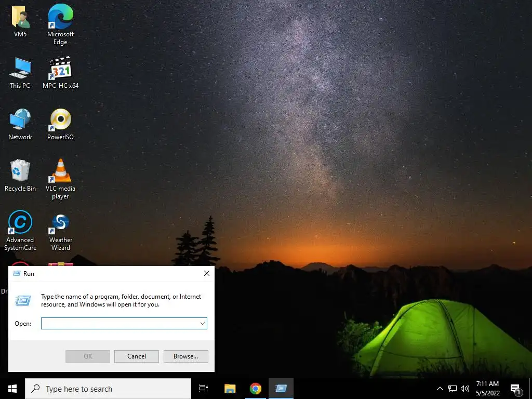Click the taskbar search box
The height and width of the screenshot is (399, 532).
click(x=108, y=389)
